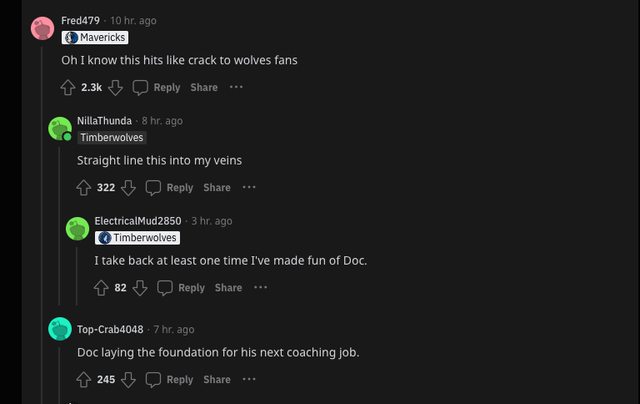Upvote Top-Crab4048's comment
This screenshot has height=404, width=640.
coord(84,380)
